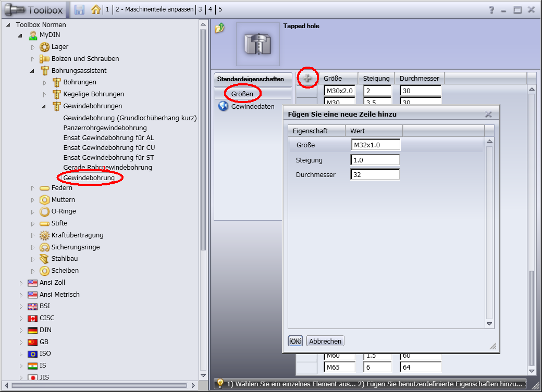Screen dimensions: 542x392
Task: Click the MyDIN user icon
Action: click(33, 35)
